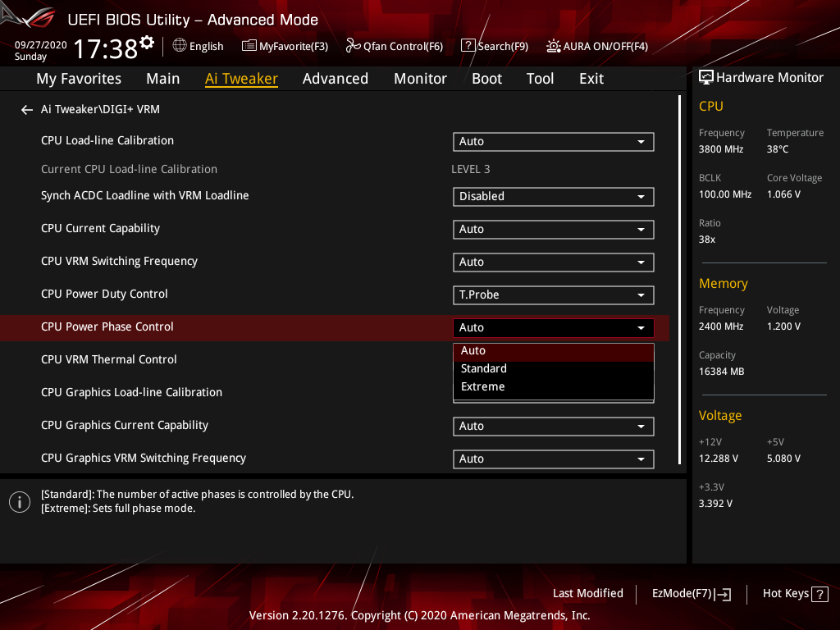The height and width of the screenshot is (630, 840).
Task: Switch to EzMode(F7)
Action: click(691, 594)
